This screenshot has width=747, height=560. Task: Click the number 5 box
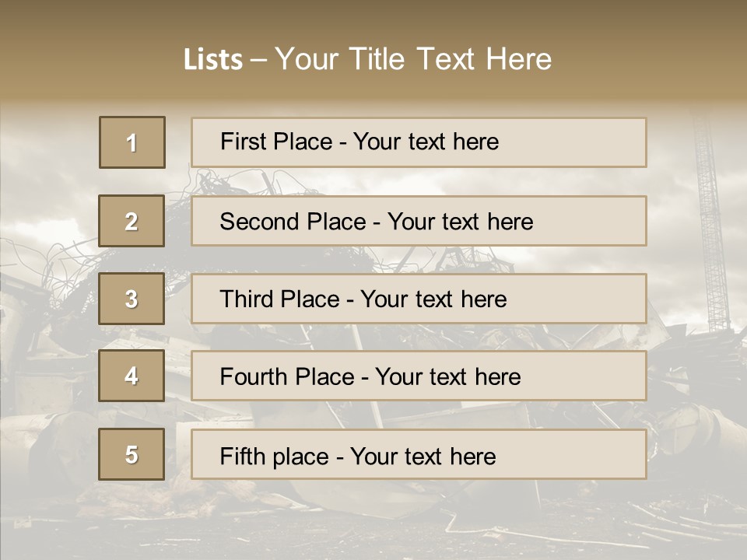[132, 455]
